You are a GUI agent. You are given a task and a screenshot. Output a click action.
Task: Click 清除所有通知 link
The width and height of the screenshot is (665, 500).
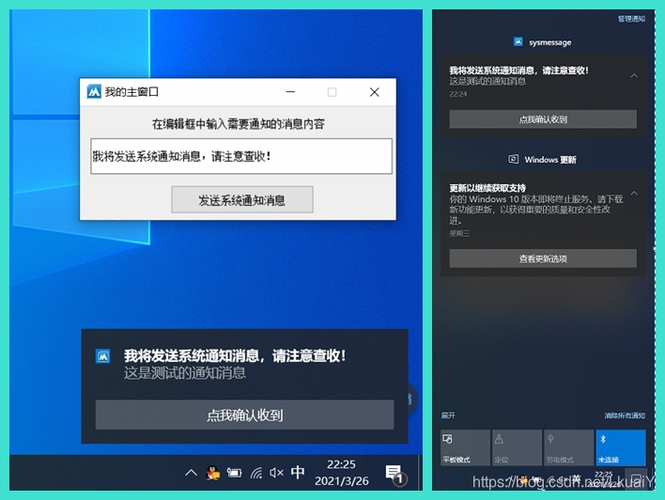(625, 415)
